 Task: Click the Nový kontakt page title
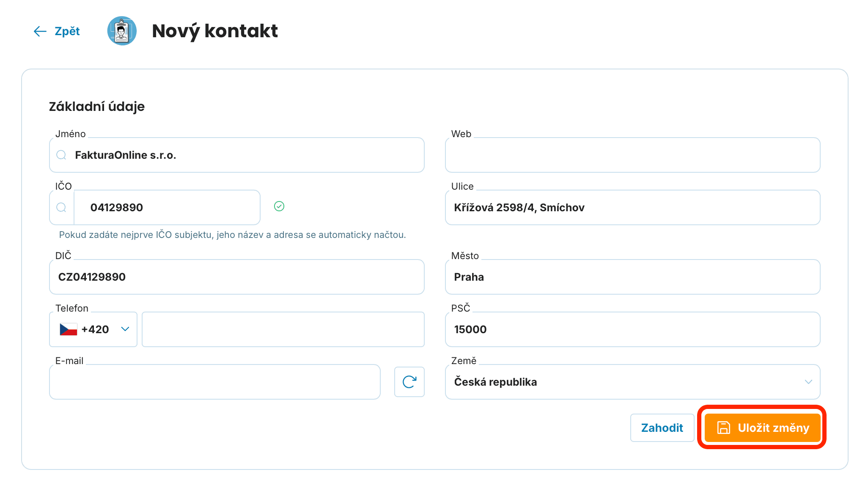pyautogui.click(x=215, y=31)
